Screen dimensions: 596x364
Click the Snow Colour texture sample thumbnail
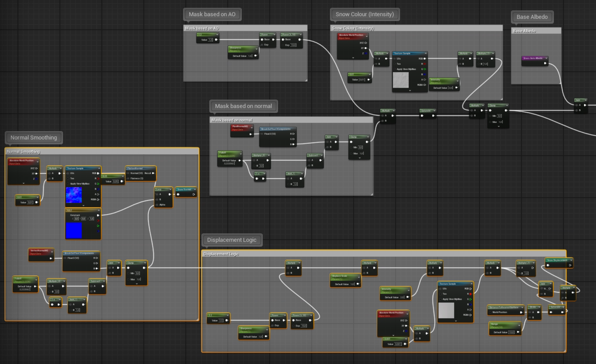401,80
